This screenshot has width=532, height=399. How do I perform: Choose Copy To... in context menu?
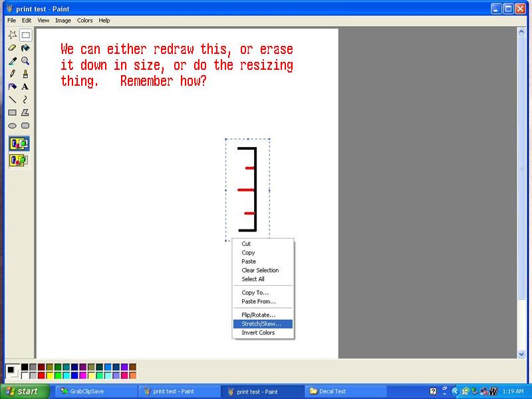263,293
